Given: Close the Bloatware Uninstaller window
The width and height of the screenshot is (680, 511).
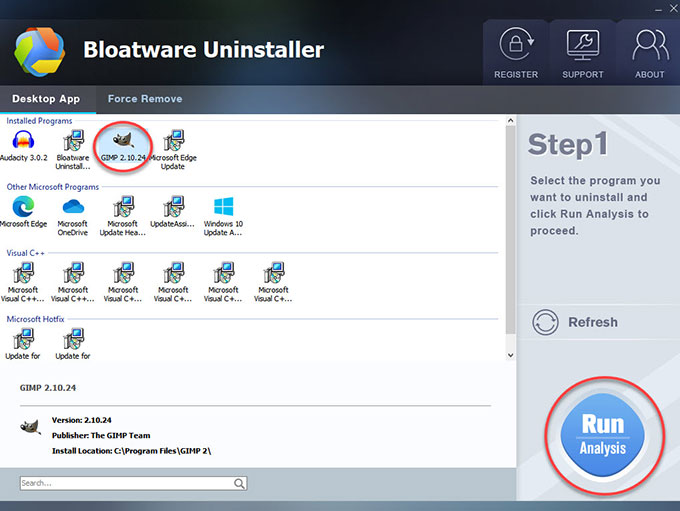Looking at the screenshot, I should (674, 8).
